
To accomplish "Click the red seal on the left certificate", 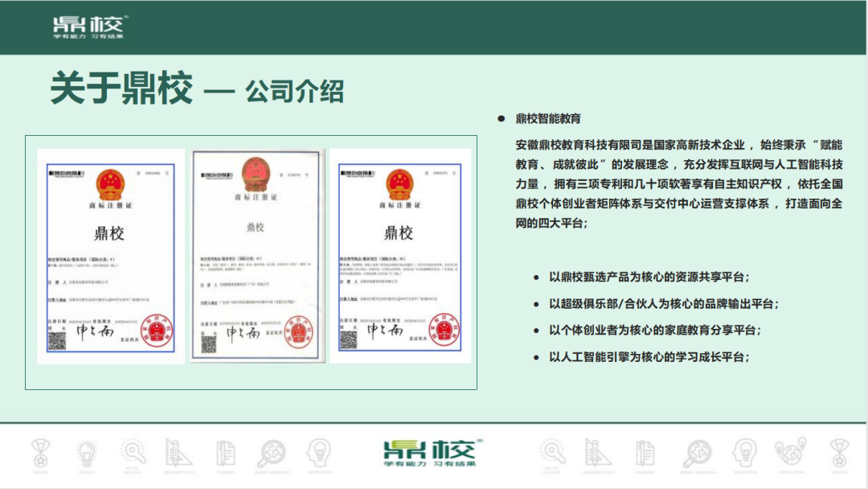I will click(157, 331).
